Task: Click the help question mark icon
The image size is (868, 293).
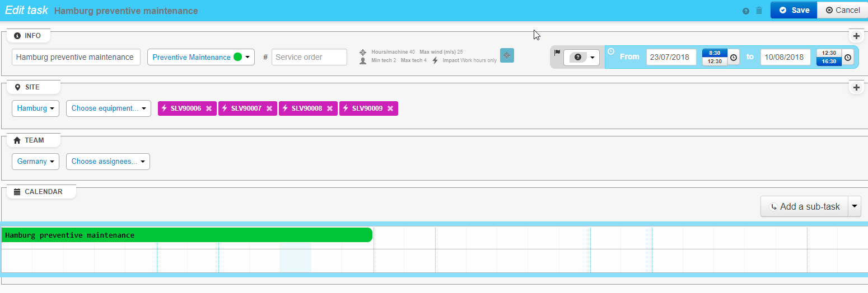Action: pyautogui.click(x=745, y=11)
